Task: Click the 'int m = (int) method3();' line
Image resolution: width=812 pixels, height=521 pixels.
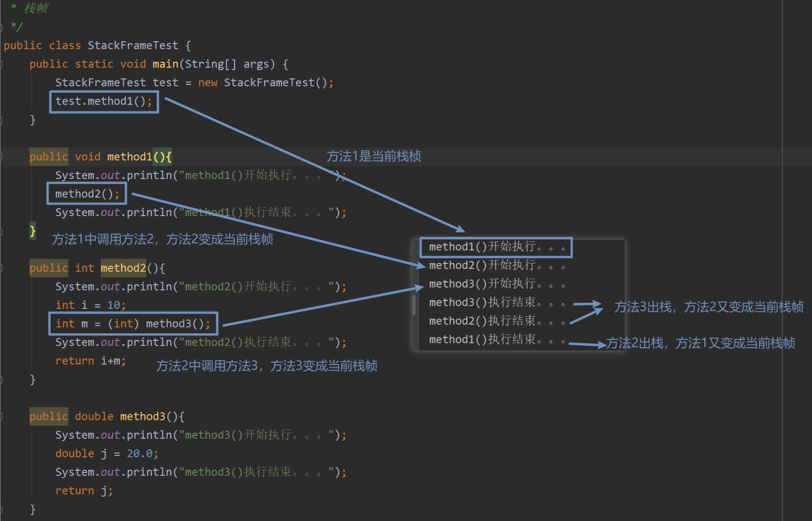Action: (x=133, y=324)
